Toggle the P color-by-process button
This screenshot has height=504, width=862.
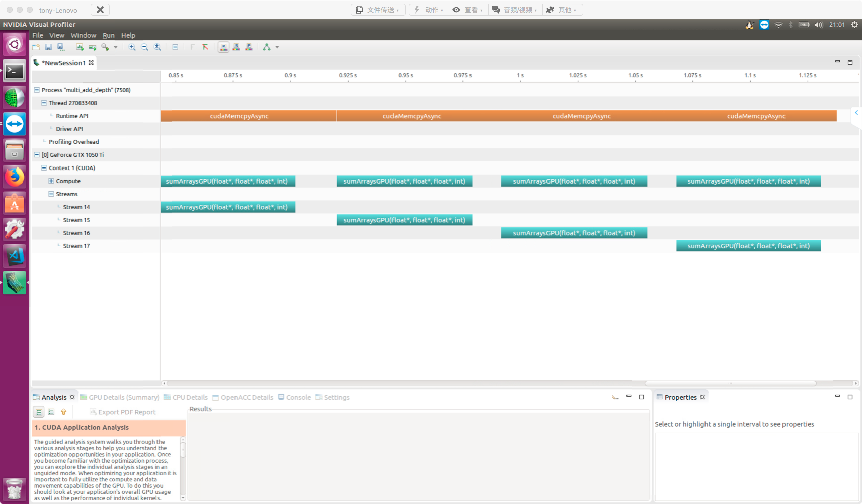[x=249, y=47]
